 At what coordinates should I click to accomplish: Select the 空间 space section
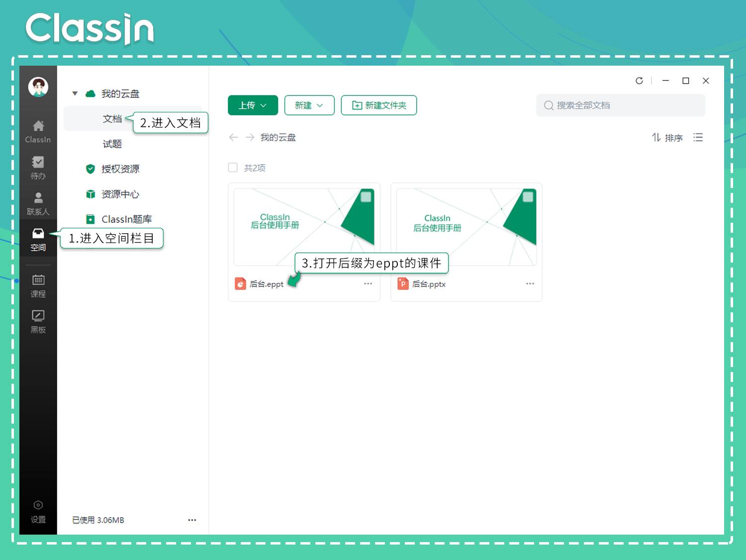[x=38, y=240]
